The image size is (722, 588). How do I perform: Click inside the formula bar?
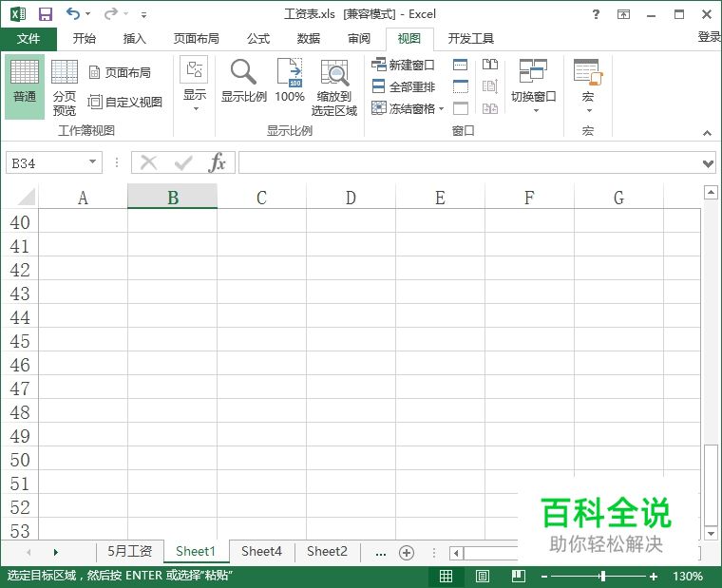[x=469, y=162]
